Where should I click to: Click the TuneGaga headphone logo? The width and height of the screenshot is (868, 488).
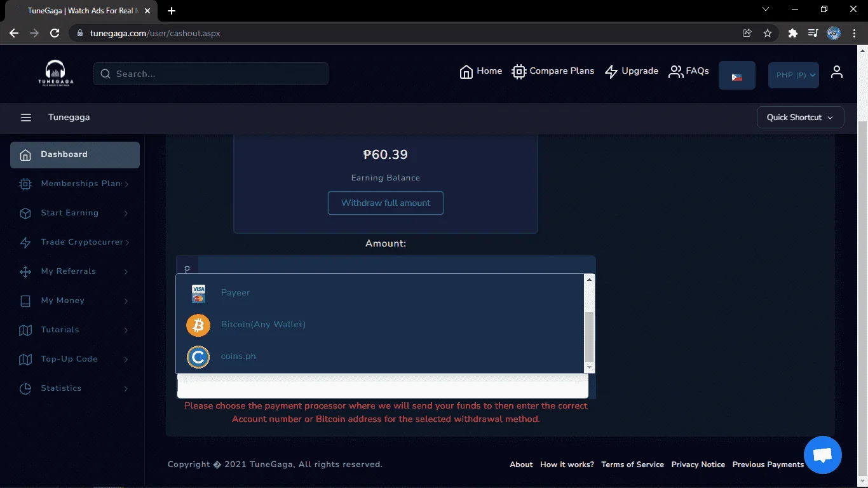(x=55, y=73)
